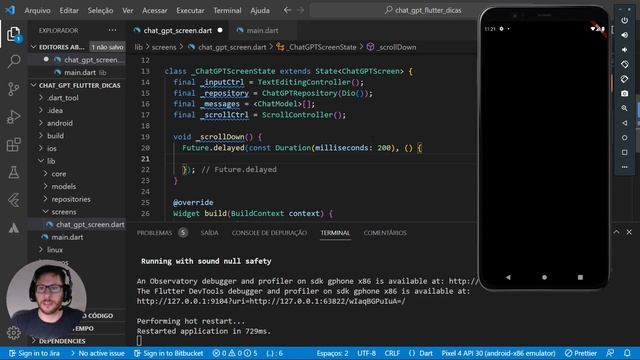
Task: Click Prettier status bar item
Action: click(x=581, y=353)
